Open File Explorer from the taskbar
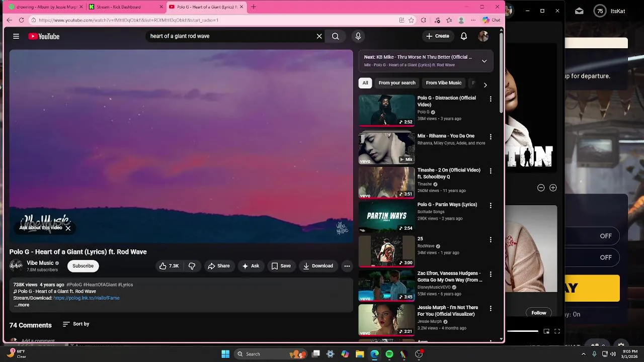This screenshot has height=362, width=644. click(x=360, y=354)
